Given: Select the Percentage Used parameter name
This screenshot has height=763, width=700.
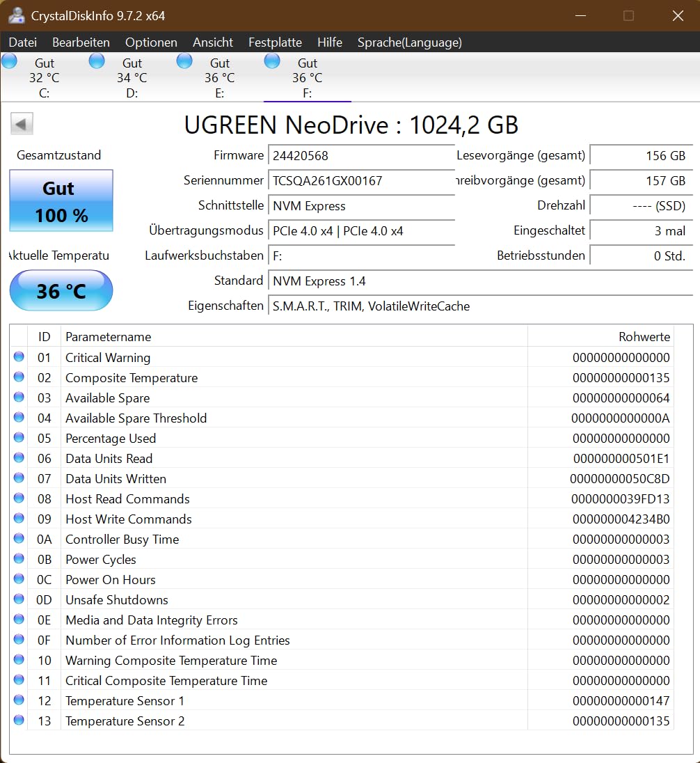Looking at the screenshot, I should pos(111,439).
